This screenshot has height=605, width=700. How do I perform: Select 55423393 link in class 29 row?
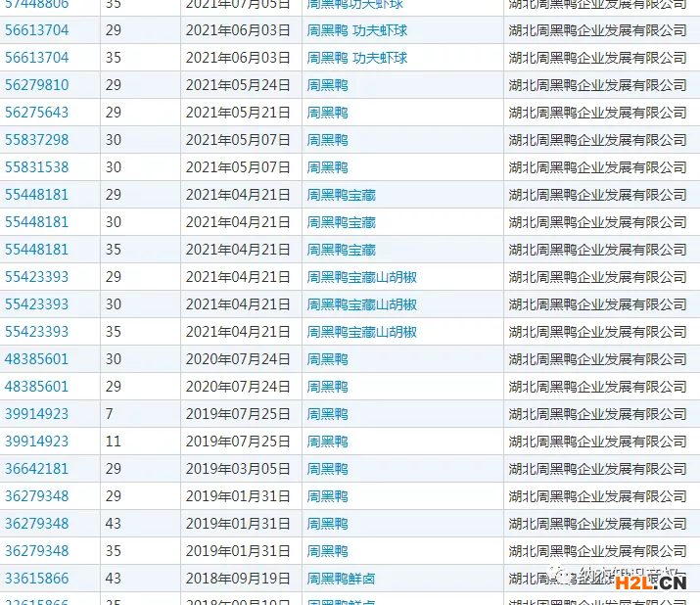(x=36, y=277)
